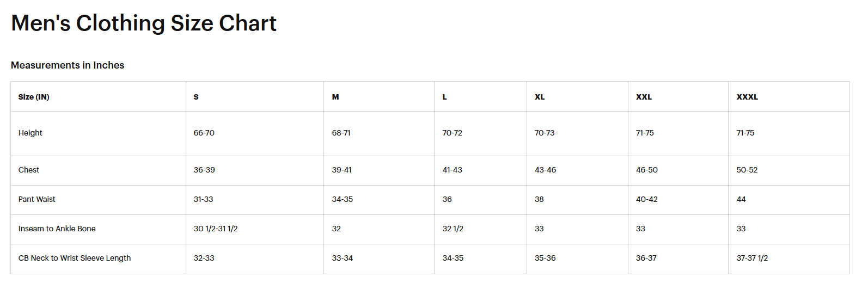Click the 50-52 chest cell for XXXL
868x283 pixels.
point(747,170)
